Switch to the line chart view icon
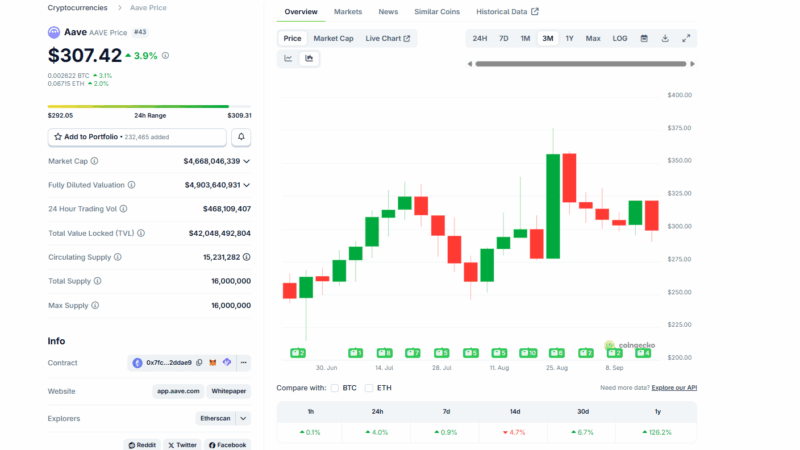Screen dimensions: 800x450 pyautogui.click(x=288, y=59)
